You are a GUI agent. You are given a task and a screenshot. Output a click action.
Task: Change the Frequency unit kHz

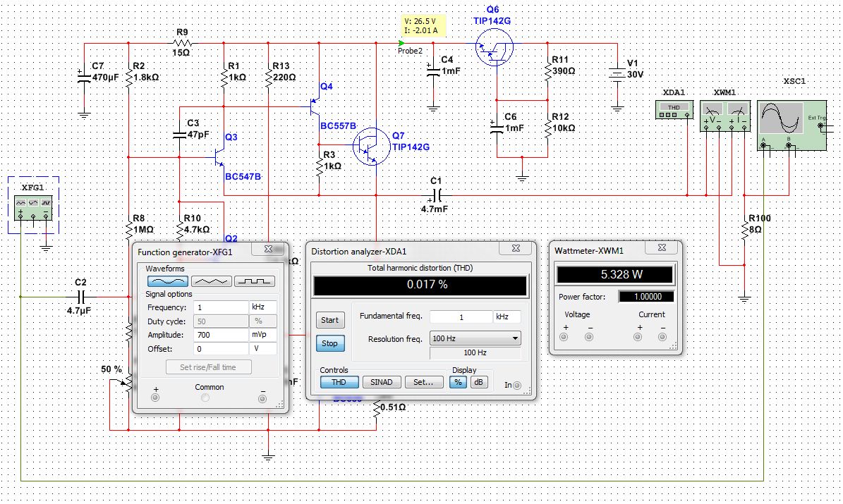tap(263, 307)
